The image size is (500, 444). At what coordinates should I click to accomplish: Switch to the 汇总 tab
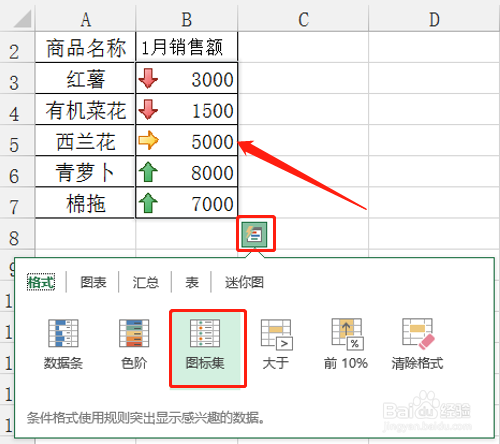click(x=146, y=282)
